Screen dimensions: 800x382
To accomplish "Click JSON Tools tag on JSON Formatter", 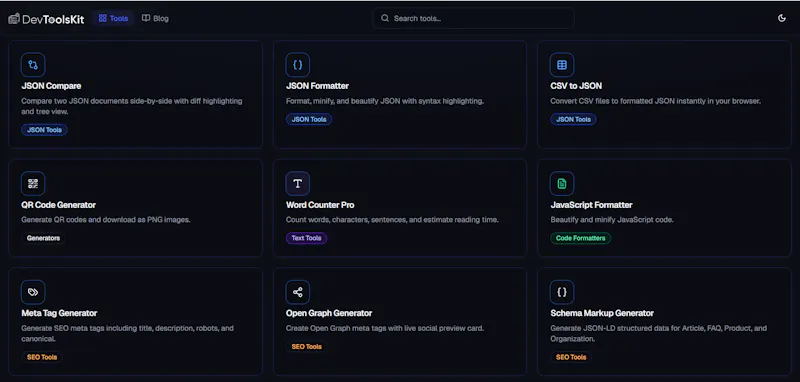I will [x=309, y=119].
